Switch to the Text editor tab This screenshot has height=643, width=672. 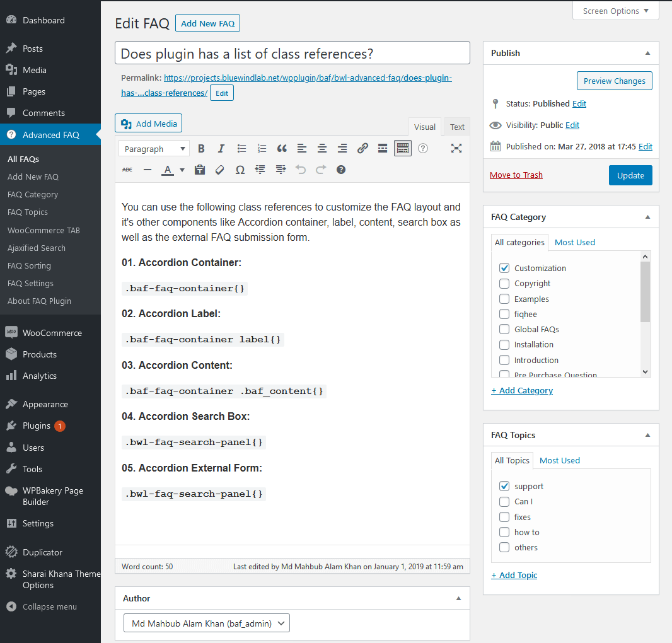pyautogui.click(x=457, y=127)
